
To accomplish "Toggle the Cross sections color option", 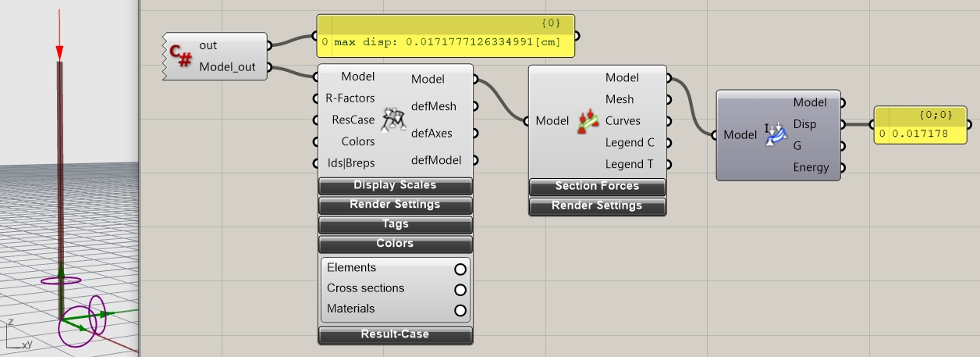I will coord(460,289).
